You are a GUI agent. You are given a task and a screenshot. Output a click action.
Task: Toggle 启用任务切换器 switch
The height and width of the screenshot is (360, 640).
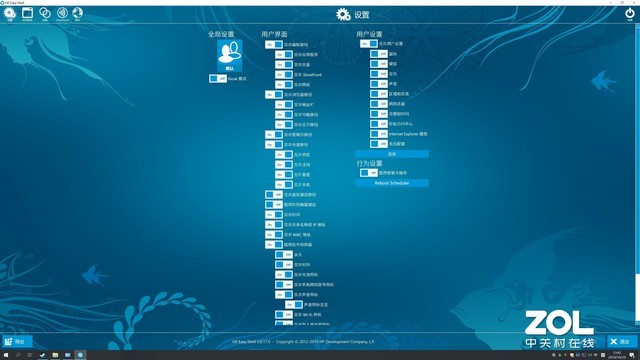pos(274,244)
